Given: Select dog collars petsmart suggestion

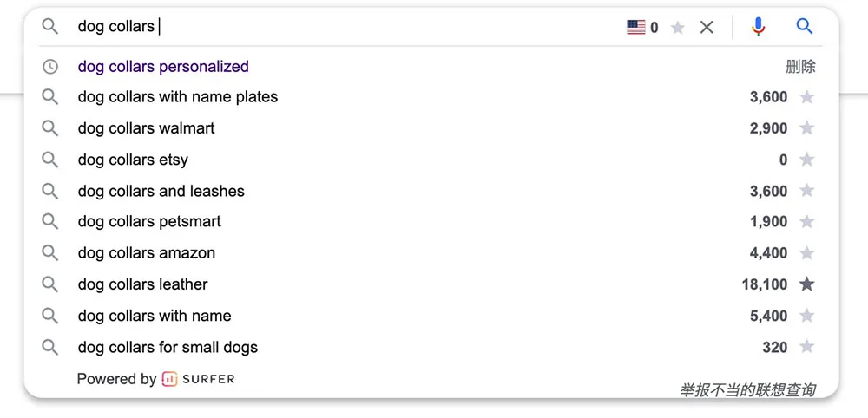Looking at the screenshot, I should pyautogui.click(x=149, y=222).
